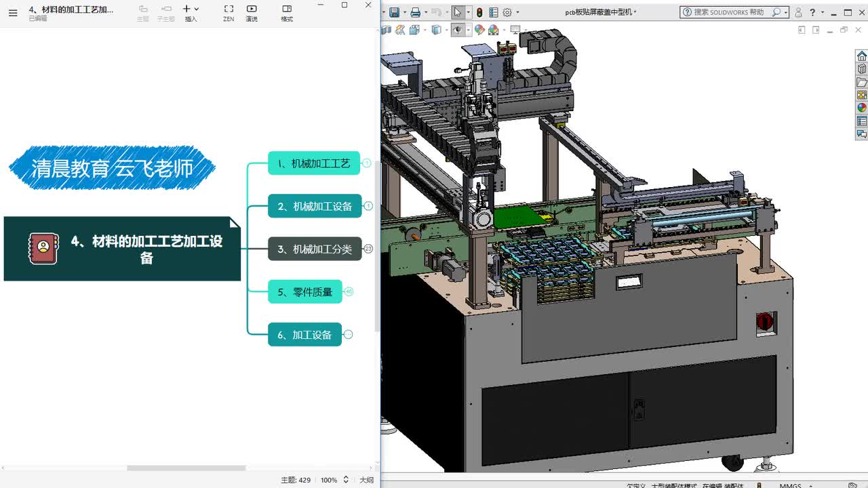Open the Custom Properties task pane tab

(862, 121)
